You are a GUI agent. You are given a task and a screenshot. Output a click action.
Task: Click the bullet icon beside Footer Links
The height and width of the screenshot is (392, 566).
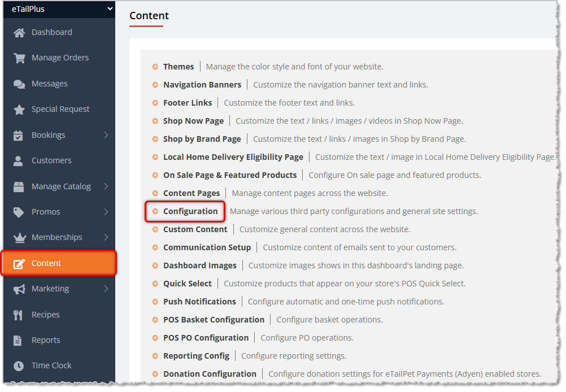pyautogui.click(x=155, y=103)
